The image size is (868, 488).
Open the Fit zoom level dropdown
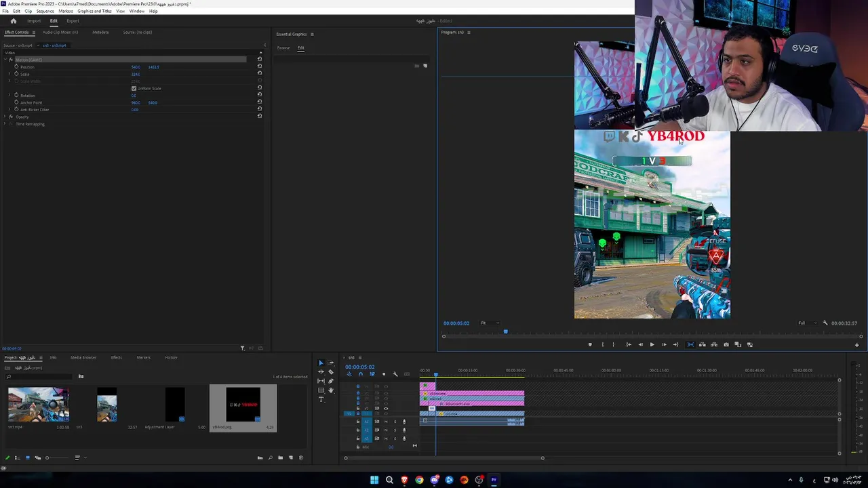click(489, 323)
